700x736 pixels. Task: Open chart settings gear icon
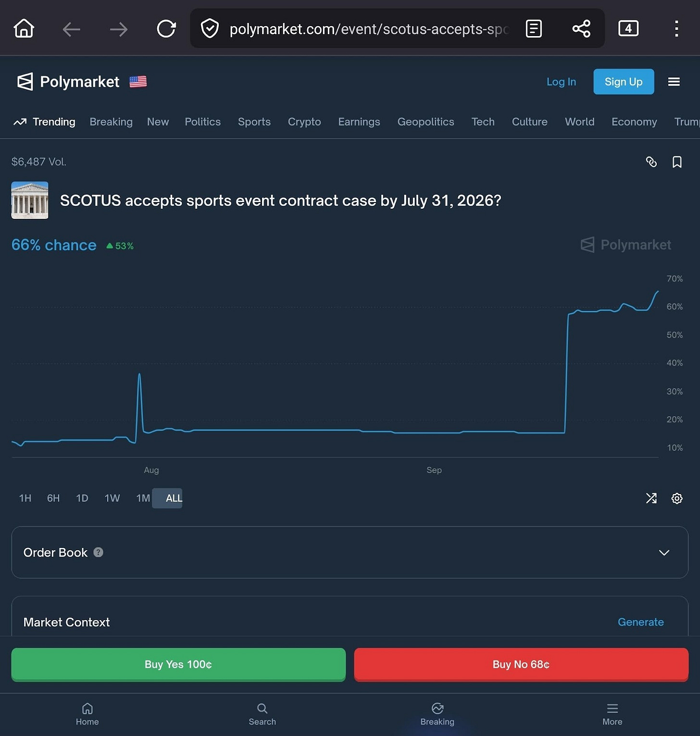tap(677, 498)
